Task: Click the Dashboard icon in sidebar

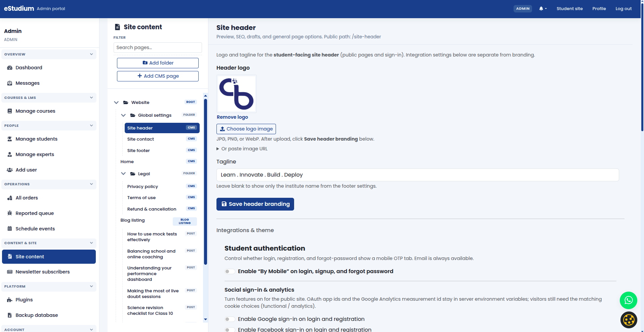Action: [x=10, y=68]
